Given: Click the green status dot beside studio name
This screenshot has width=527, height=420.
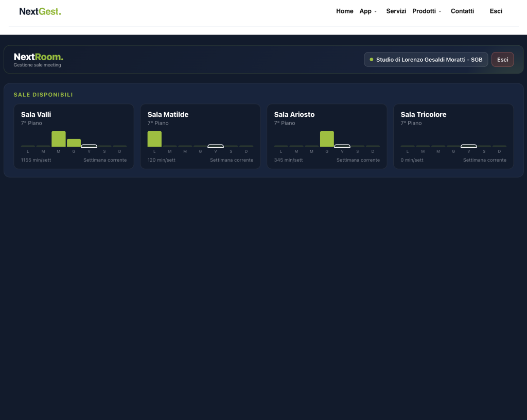Looking at the screenshot, I should [372, 60].
